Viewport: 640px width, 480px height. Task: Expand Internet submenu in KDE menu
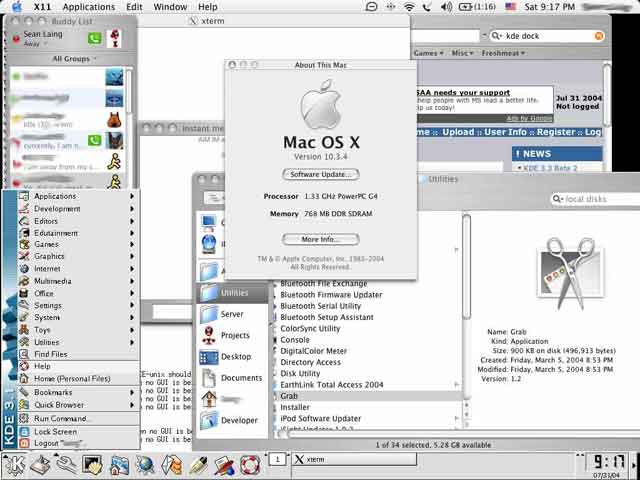[78, 269]
